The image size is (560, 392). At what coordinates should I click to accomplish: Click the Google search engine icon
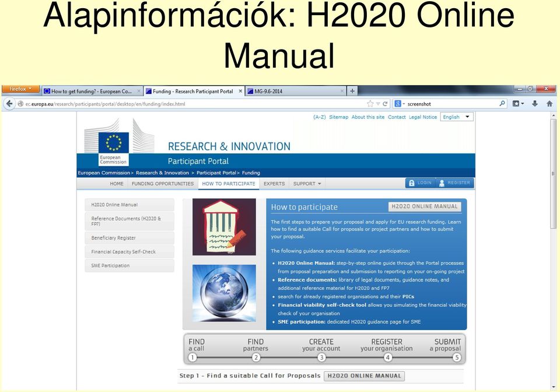point(397,103)
